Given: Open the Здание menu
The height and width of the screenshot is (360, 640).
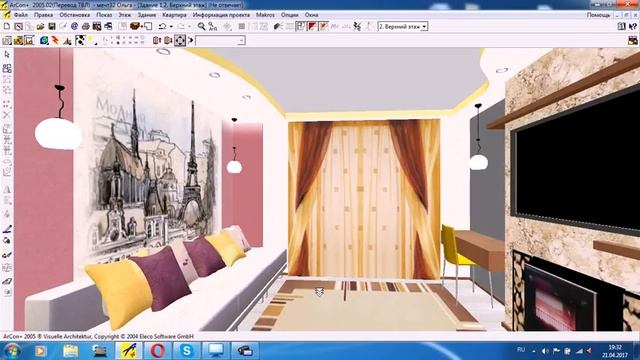Looking at the screenshot, I should (x=147, y=15).
